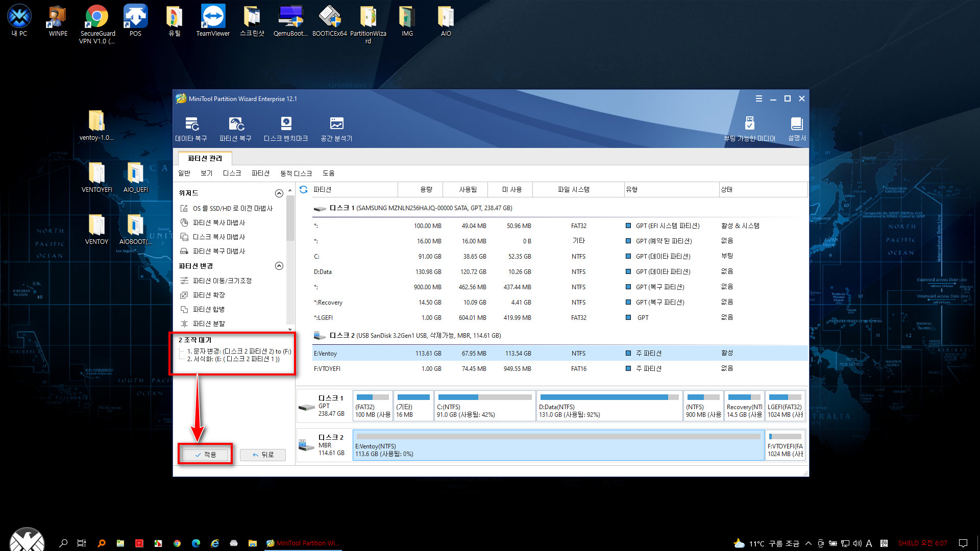Show hidden system tray icons chevron
The width and height of the screenshot is (980, 551).
pyautogui.click(x=808, y=543)
